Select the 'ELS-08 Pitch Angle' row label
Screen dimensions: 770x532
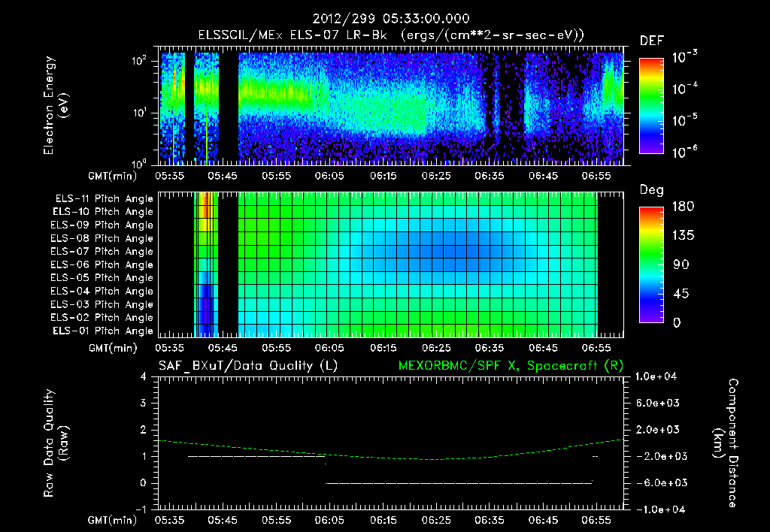pyautogui.click(x=102, y=238)
